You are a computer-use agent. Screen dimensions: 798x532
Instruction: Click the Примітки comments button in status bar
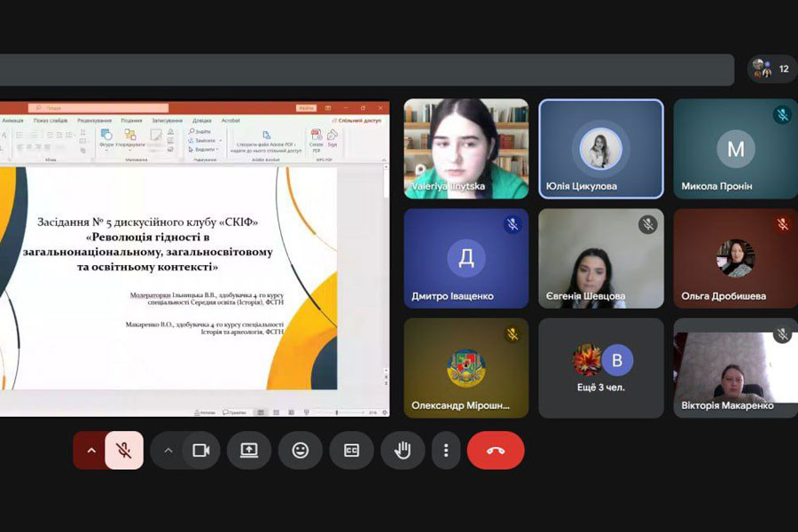coord(234,412)
